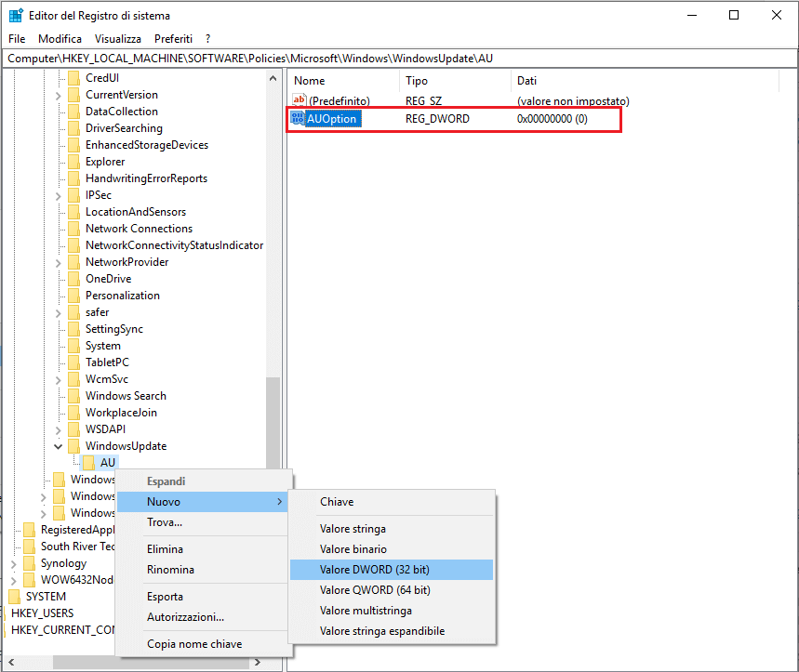Click Elimina in the context menu
The height and width of the screenshot is (672, 799).
click(203, 549)
